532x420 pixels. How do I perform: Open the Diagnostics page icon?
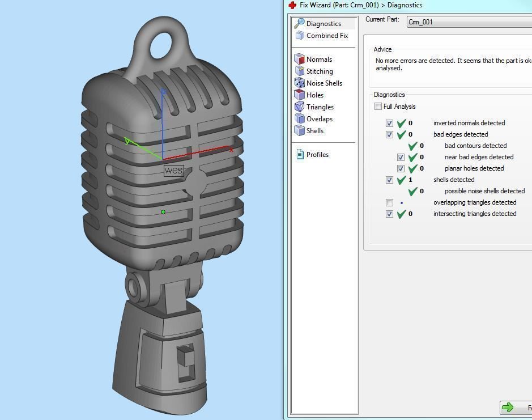(x=300, y=23)
